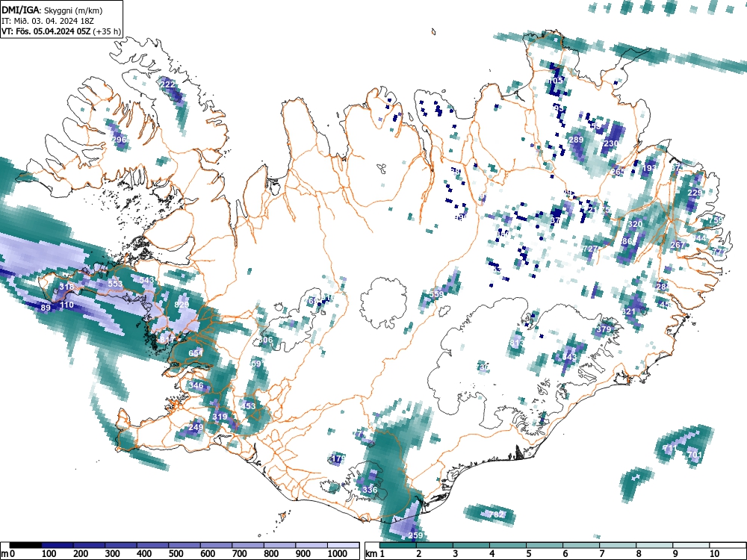
Task: Click the DMI/IGA Skyggni (m/km) title text
Action: (52, 10)
